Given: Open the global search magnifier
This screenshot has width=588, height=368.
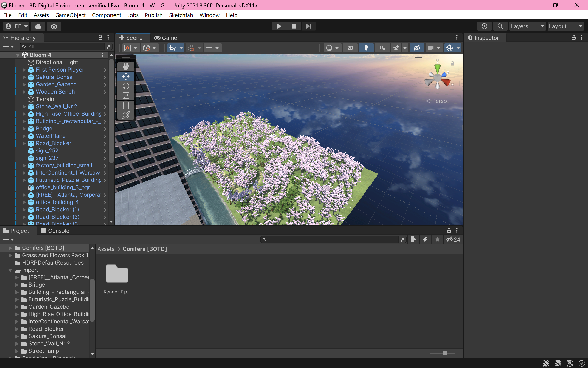Looking at the screenshot, I should [x=500, y=26].
